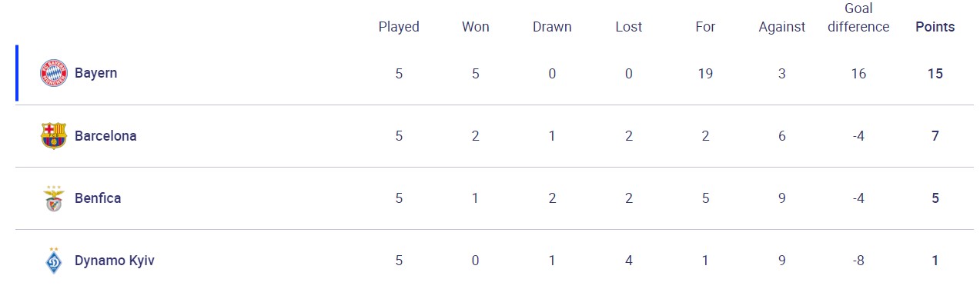This screenshot has height=289, width=980.
Task: Click the For goals column header
Action: click(705, 27)
